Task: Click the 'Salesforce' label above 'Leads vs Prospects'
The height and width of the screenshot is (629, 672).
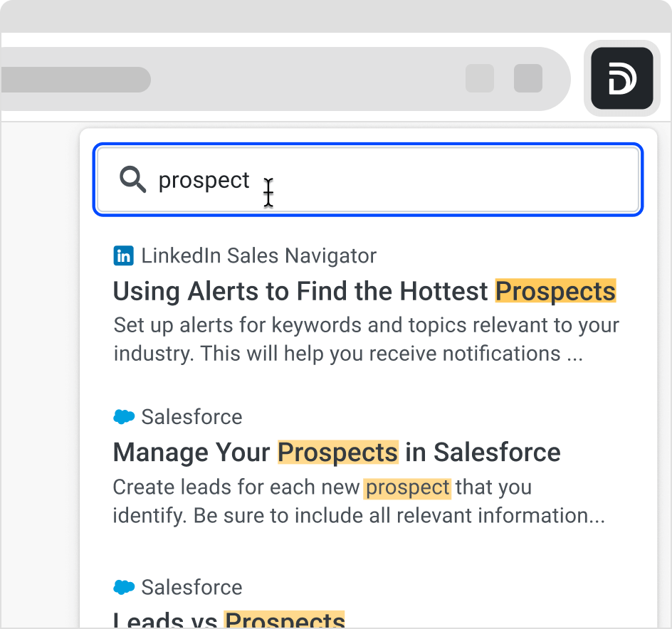Action: [x=191, y=588]
